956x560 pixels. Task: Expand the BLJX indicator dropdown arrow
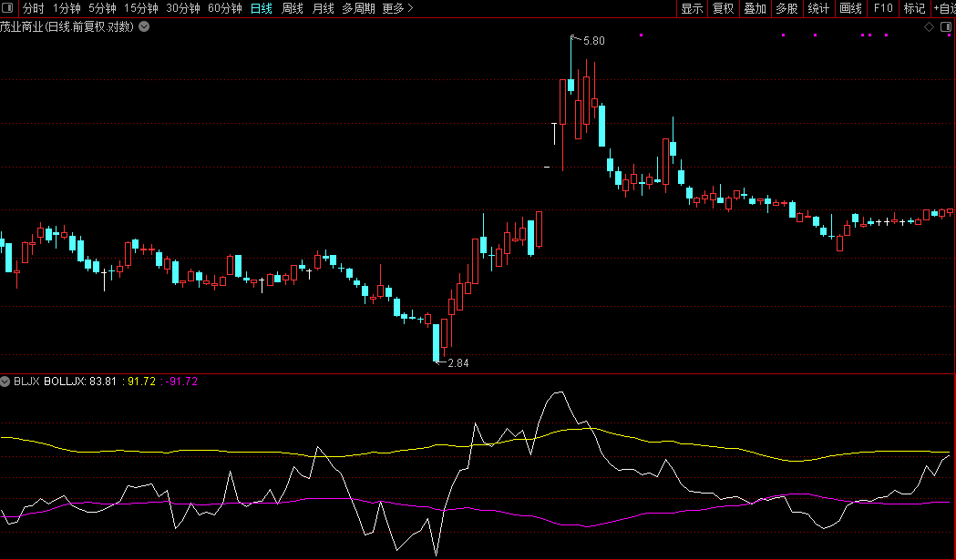pos(5,382)
